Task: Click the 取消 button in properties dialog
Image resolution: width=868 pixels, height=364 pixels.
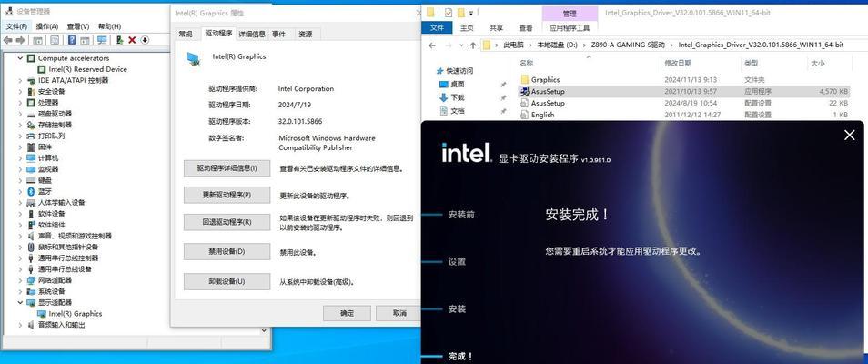Action: coord(399,313)
